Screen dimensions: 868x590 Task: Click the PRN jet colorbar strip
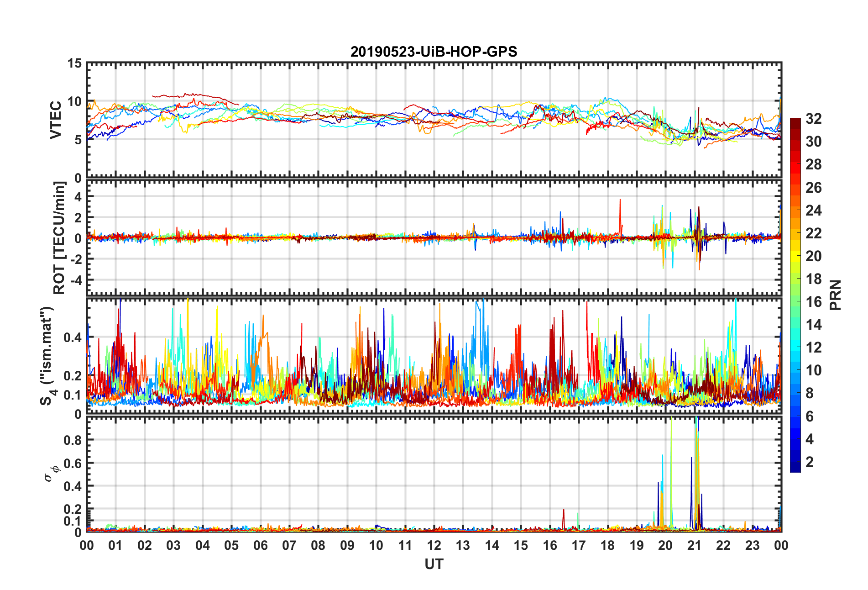point(795,295)
